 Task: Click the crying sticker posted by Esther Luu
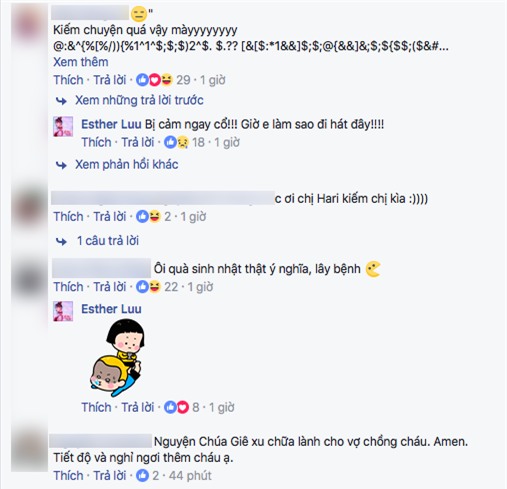[x=117, y=357]
